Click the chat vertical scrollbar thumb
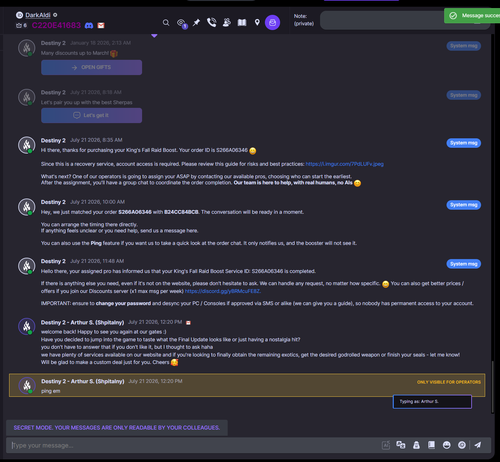This screenshot has width=500, height=462. click(x=492, y=387)
